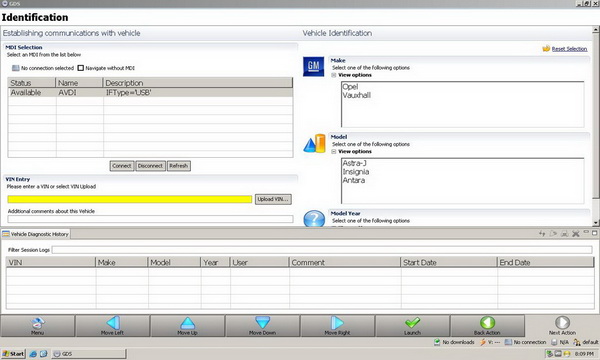Screen dimensions: 600x360
Task: Click the Status column header
Action: tap(32, 83)
